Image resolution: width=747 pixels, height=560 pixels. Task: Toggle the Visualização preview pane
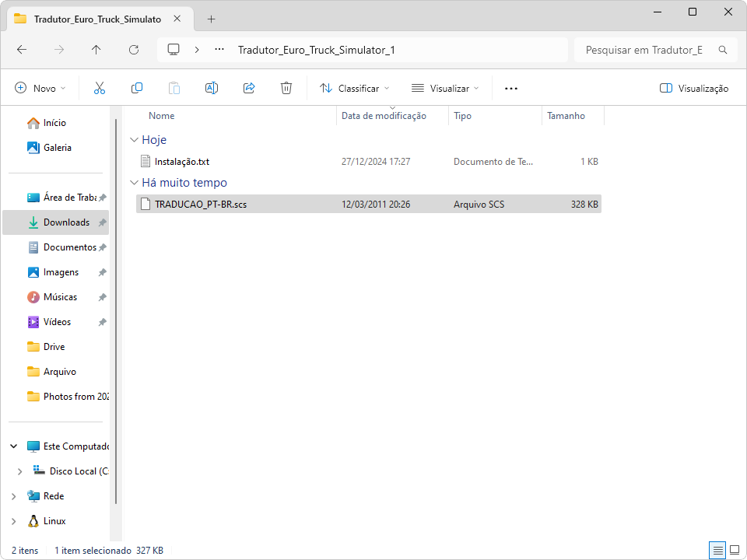[x=693, y=89]
